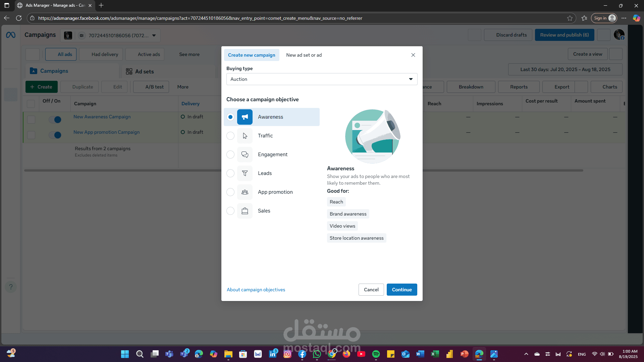Click the horizontal scrollbar under campaigns table
Viewport: 644px width, 362px height.
tap(304, 171)
